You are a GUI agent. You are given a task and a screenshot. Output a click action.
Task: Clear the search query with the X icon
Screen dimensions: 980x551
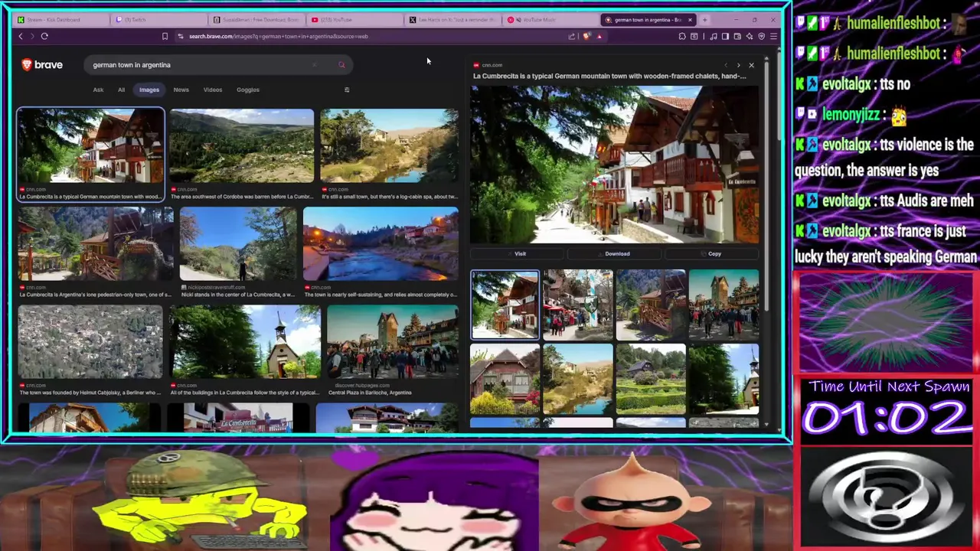tap(314, 65)
